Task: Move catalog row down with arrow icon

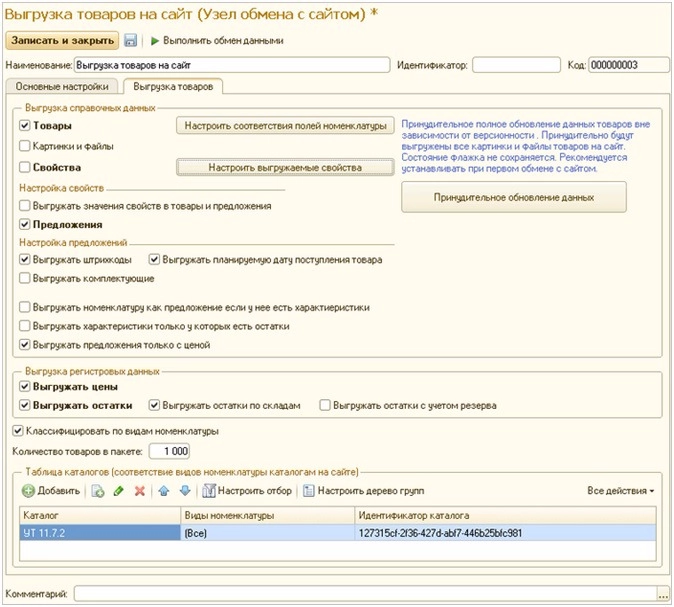Action: click(184, 491)
